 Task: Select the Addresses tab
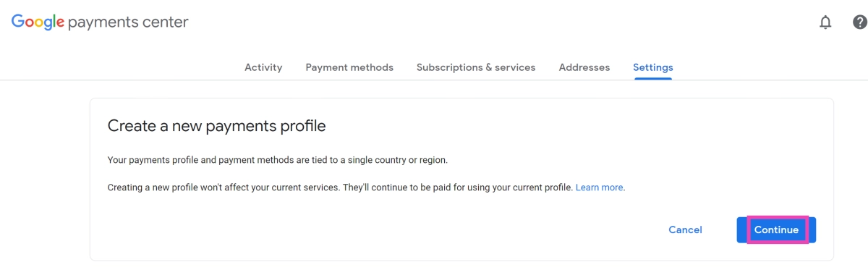coord(584,67)
